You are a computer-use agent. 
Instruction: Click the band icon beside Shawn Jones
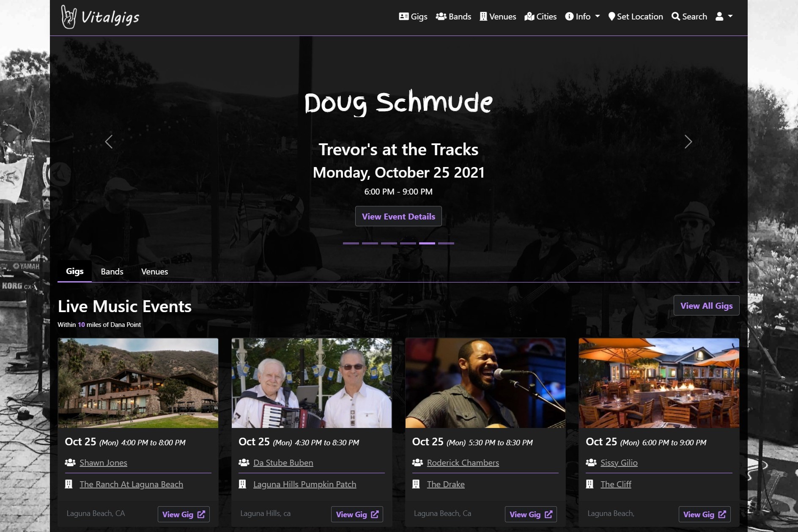pos(70,463)
